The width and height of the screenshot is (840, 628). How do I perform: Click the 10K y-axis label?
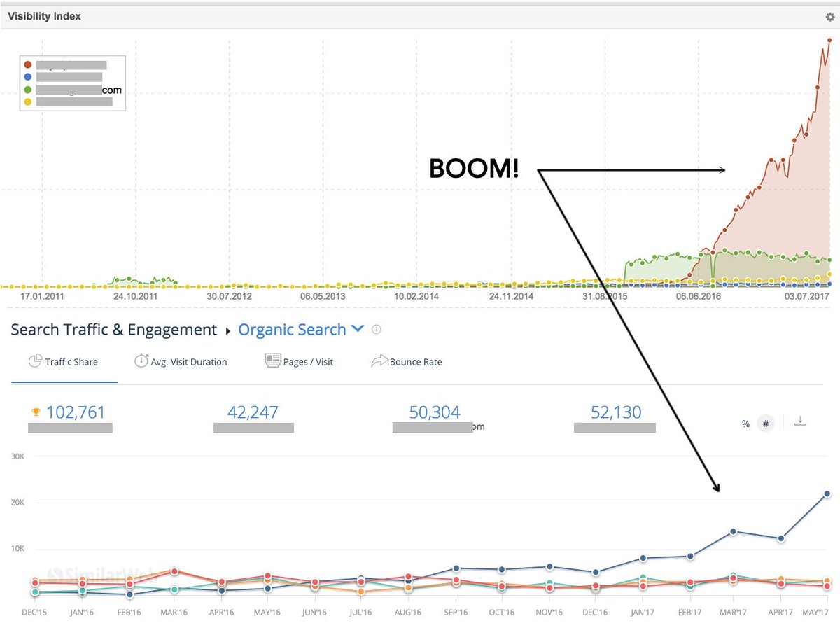coord(18,549)
